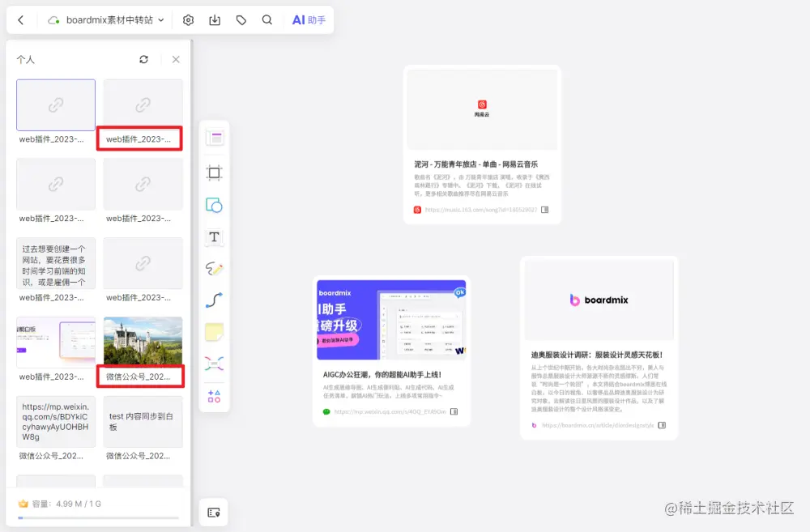
Task: Click the 个人 panel heading
Action: [25, 59]
